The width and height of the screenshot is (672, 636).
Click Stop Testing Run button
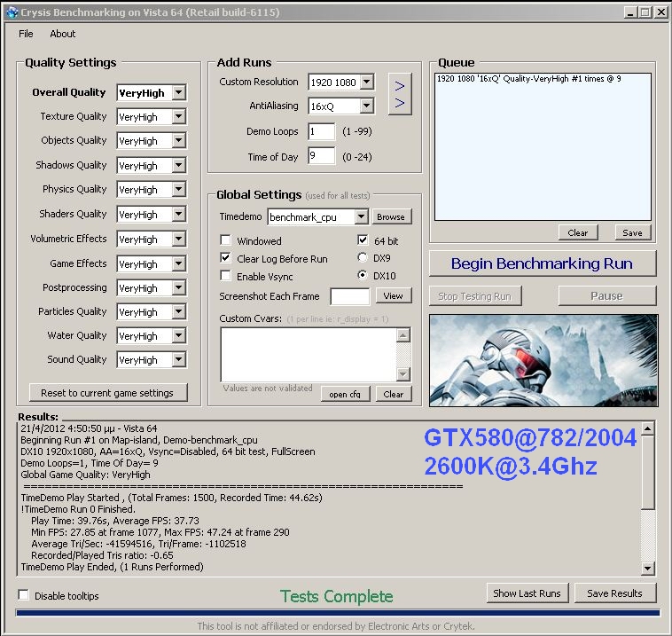475,296
